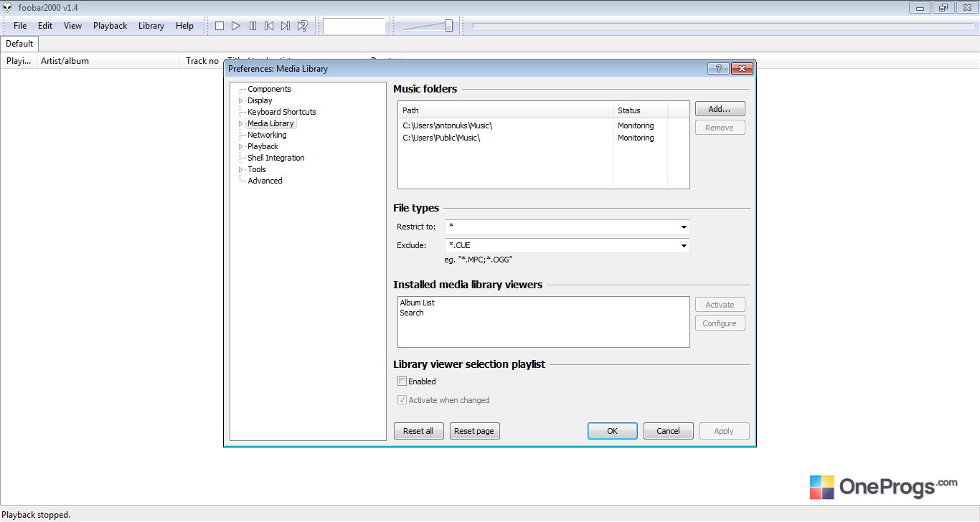Screen dimensions: 980x522
Task: Click the foobar2000 alien icon in title bar
Action: pos(8,7)
